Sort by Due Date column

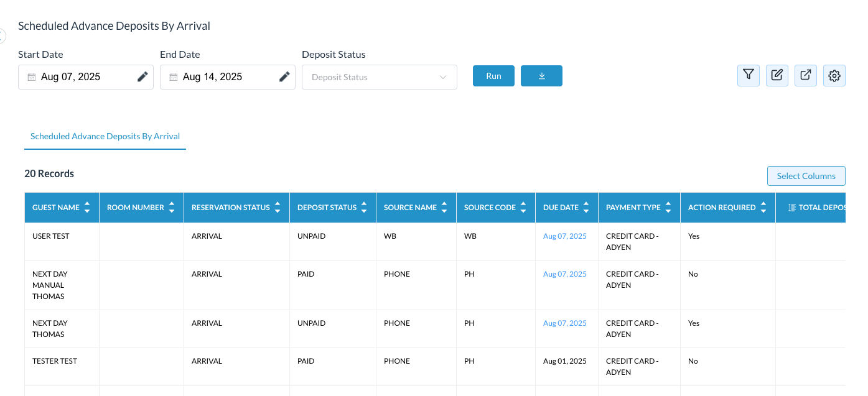(x=586, y=208)
